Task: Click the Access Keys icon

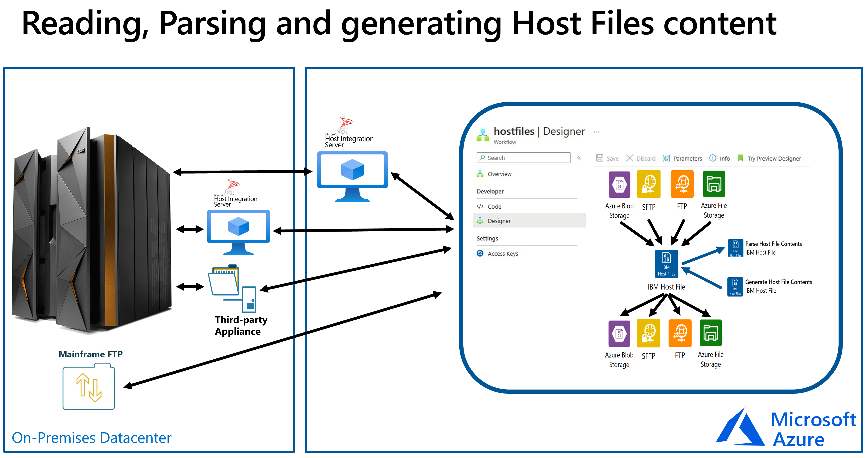Action: click(x=480, y=254)
